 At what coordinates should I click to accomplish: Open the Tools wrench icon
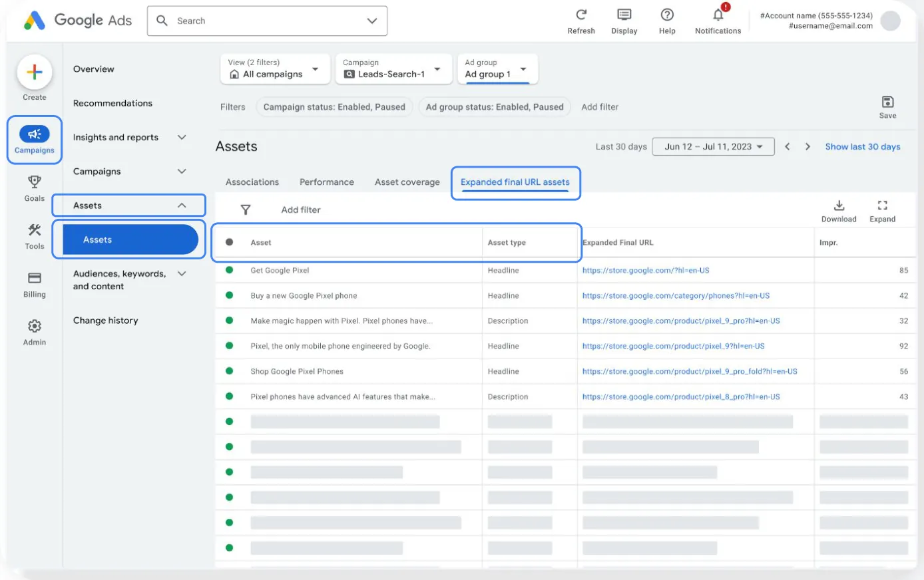(35, 230)
